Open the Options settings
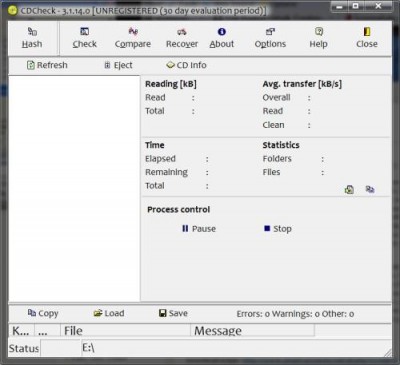The height and width of the screenshot is (365, 400). 270,38
